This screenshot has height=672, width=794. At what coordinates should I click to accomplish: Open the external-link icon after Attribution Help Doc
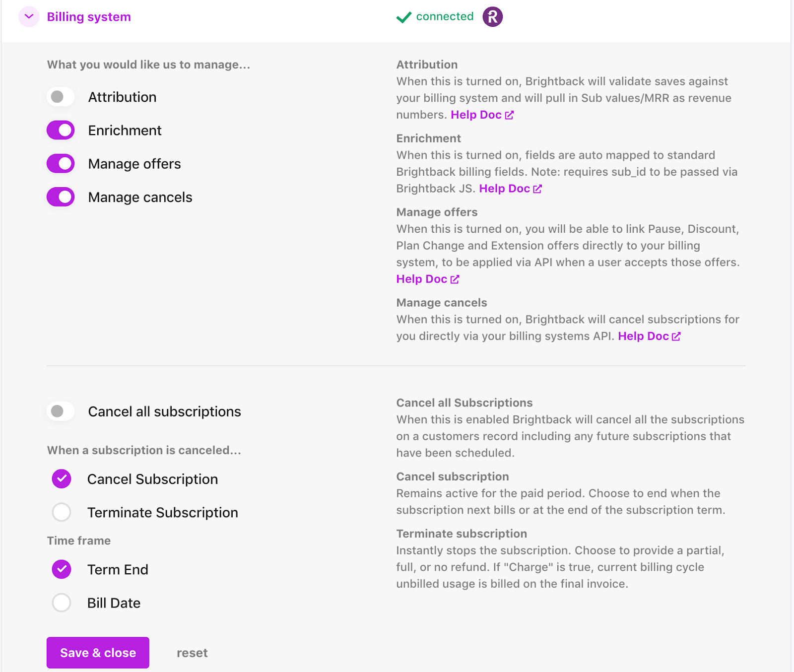(x=509, y=115)
